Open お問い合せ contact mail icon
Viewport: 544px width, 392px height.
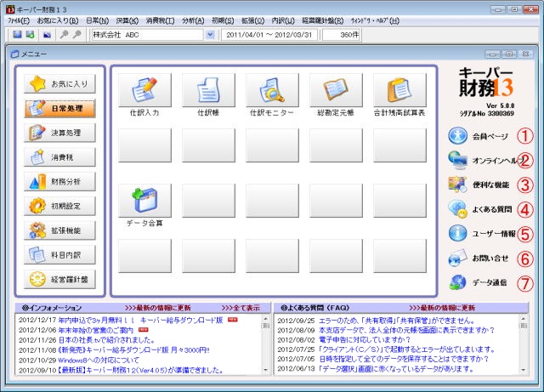457,258
